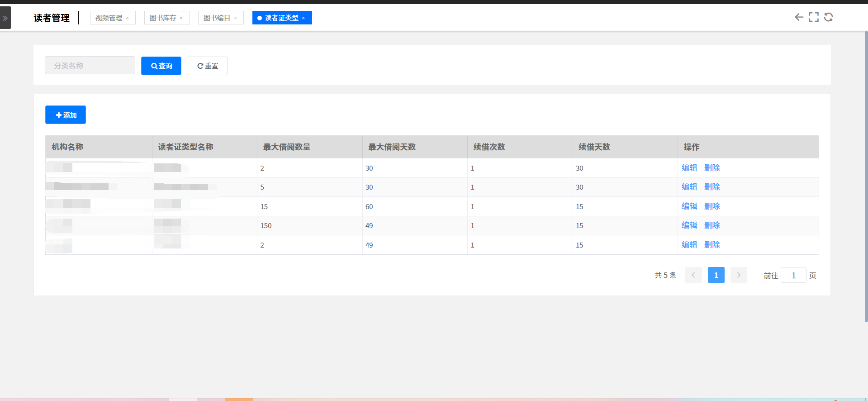Click the 添加 button to add entry

coord(66,115)
